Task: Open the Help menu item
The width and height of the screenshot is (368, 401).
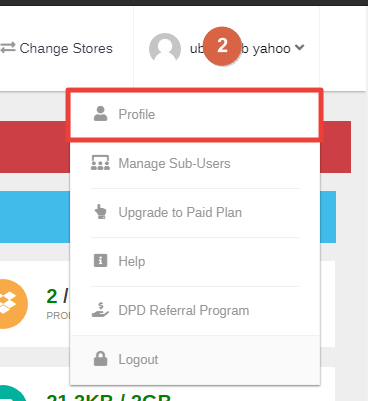Action: (x=195, y=261)
